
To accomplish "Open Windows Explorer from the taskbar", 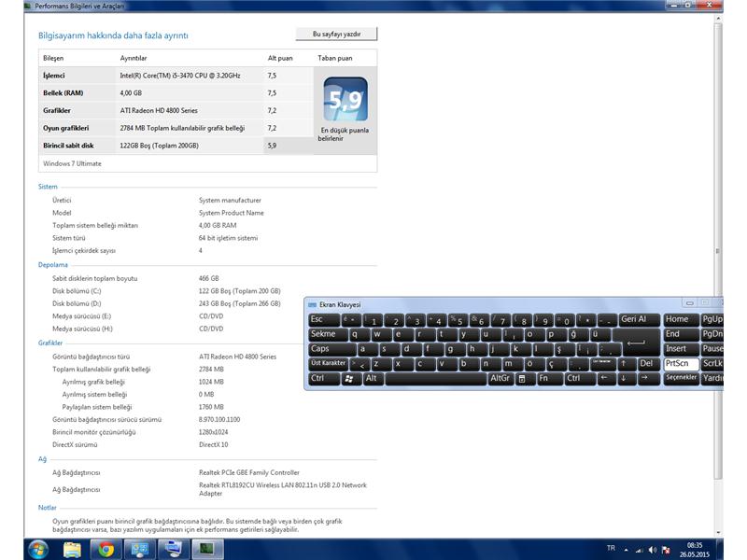I will pos(72,550).
